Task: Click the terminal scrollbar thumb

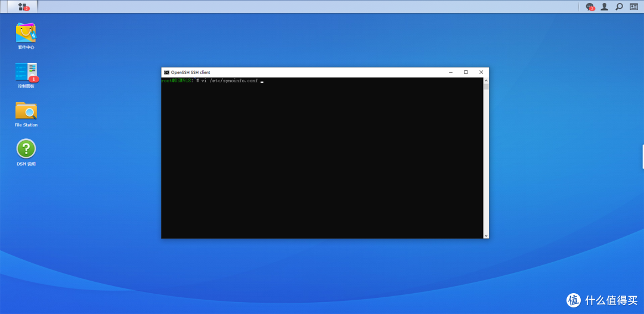Action: point(486,87)
